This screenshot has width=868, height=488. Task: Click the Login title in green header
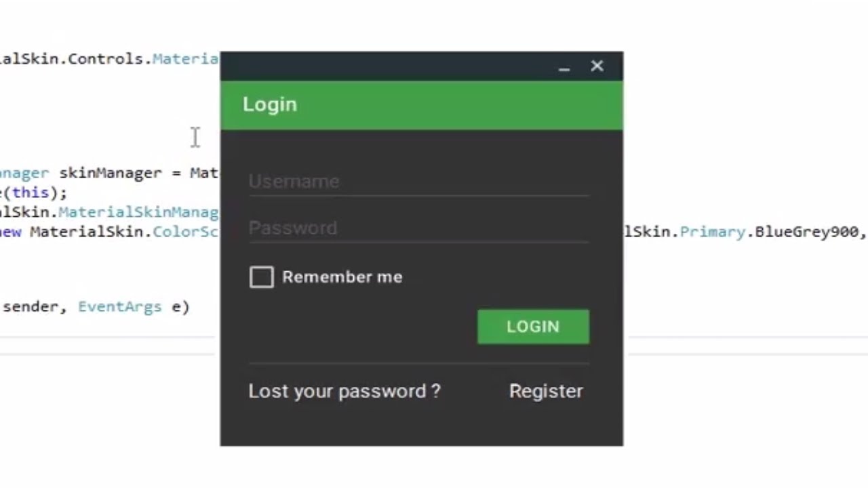pos(270,104)
